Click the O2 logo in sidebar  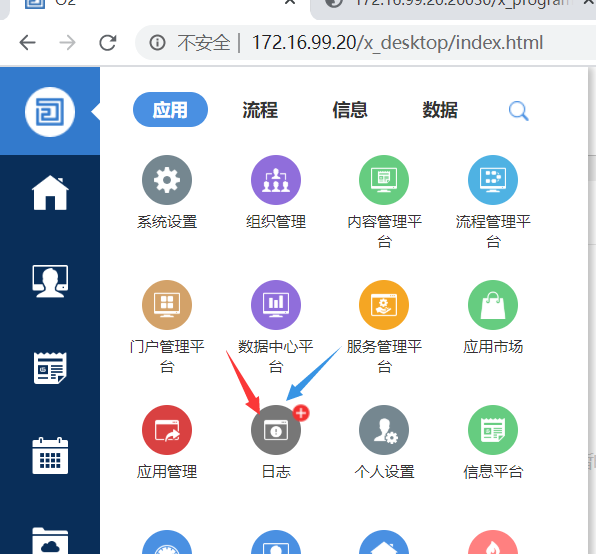click(x=50, y=112)
